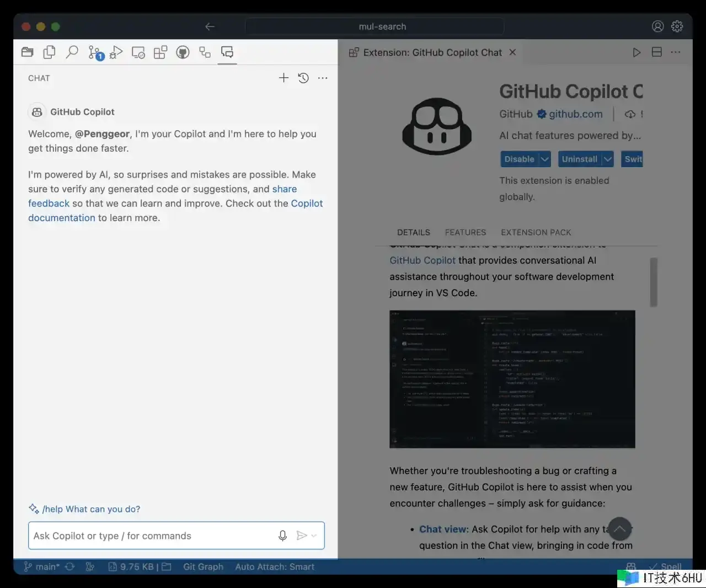Select the Chat view icon

227,52
